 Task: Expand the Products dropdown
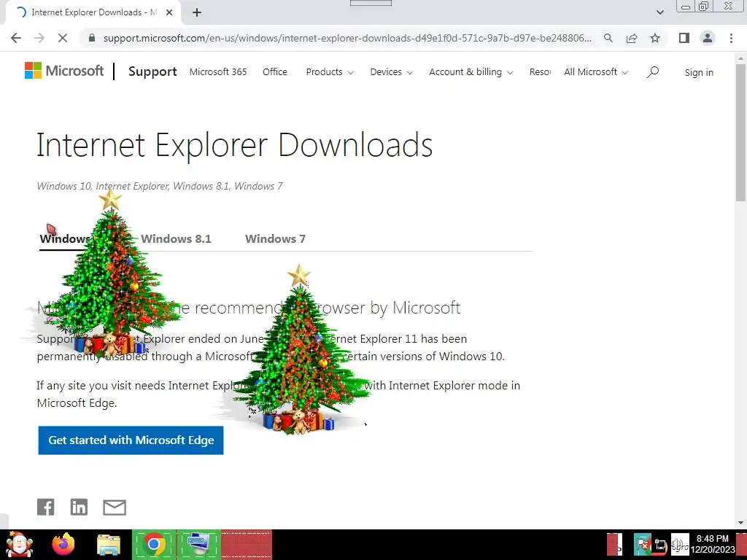(330, 72)
